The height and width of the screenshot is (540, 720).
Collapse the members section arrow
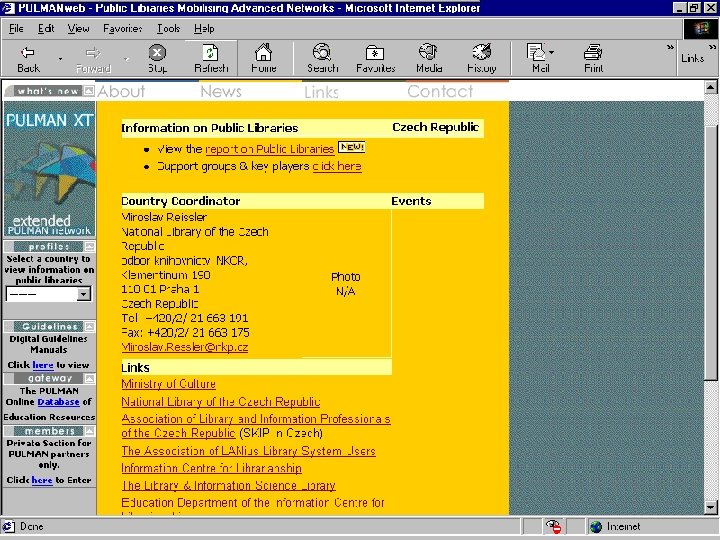coord(90,431)
